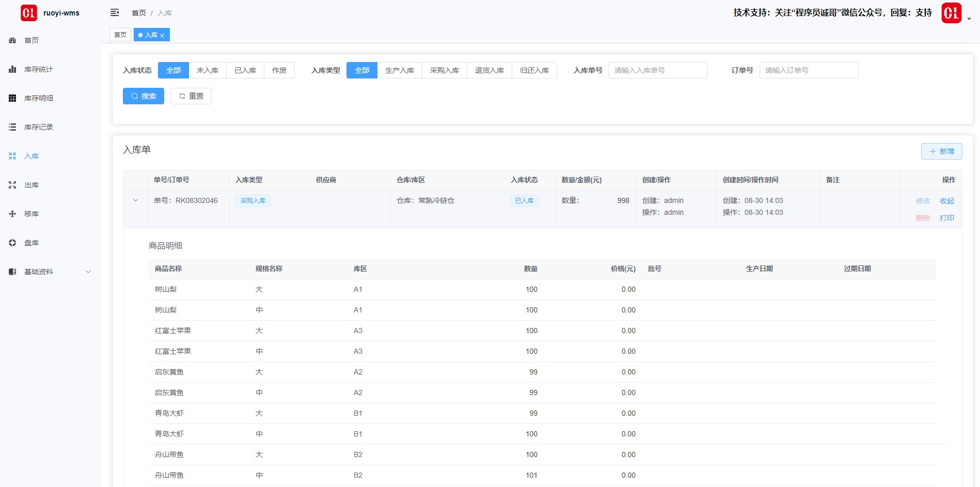Select 已入库 status filter
The image size is (980, 487).
pos(245,70)
